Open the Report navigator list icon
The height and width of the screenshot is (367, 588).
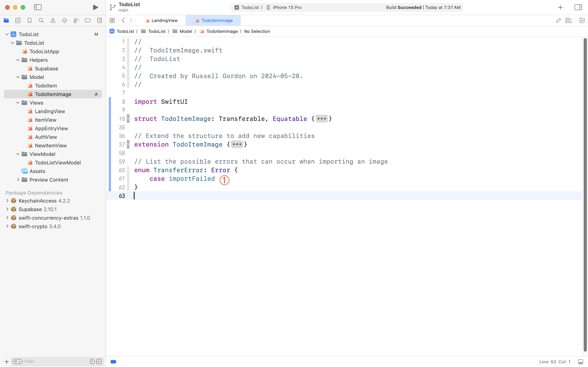pyautogui.click(x=100, y=20)
